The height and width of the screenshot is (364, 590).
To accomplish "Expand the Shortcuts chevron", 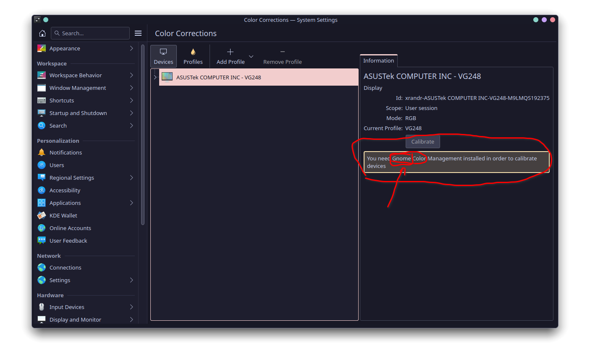I will pos(131,100).
